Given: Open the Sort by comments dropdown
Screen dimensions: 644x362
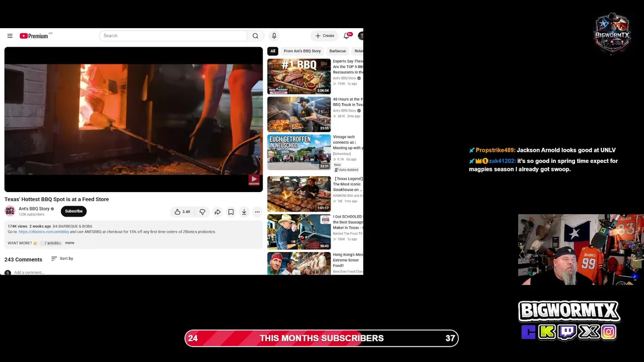Looking at the screenshot, I should click(62, 258).
